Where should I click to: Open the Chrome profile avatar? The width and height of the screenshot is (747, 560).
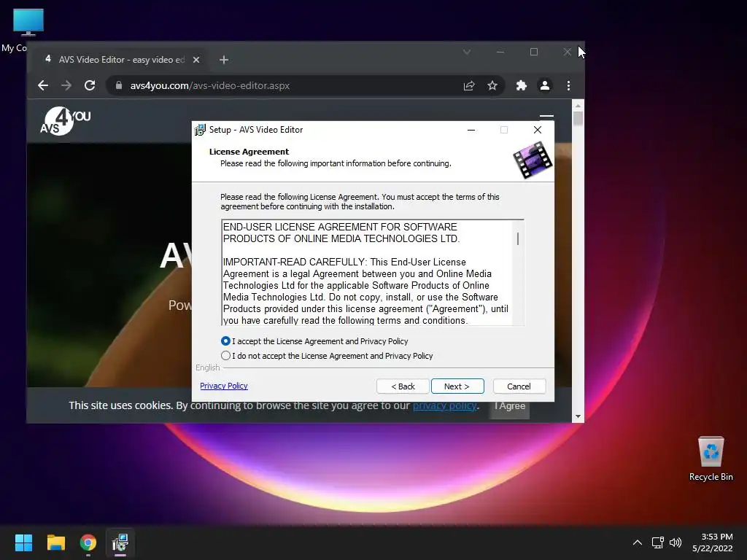pyautogui.click(x=544, y=86)
